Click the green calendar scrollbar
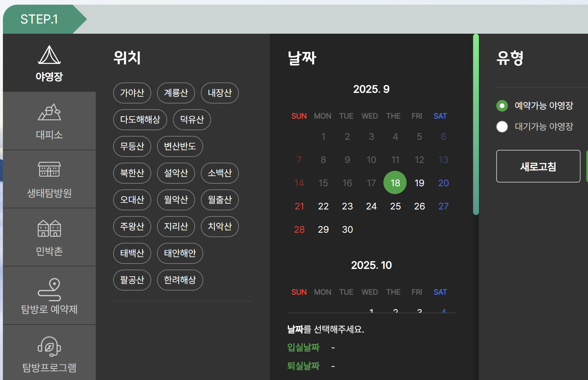 point(476,125)
